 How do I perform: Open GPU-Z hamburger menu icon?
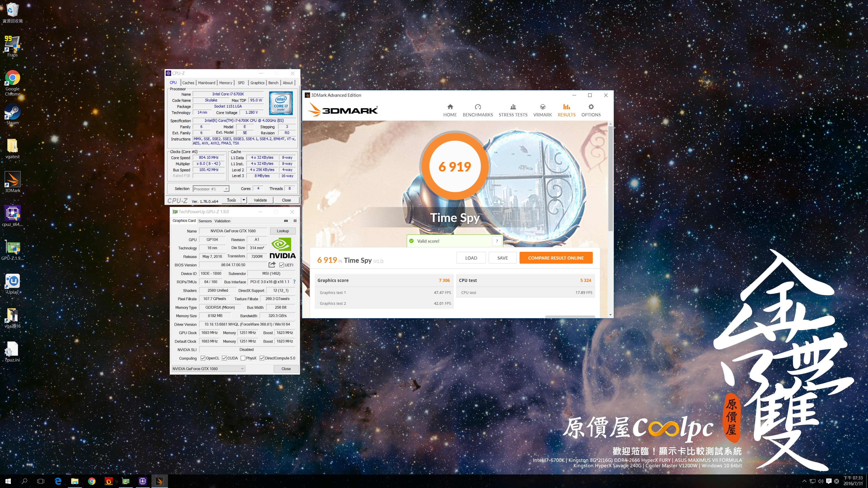(x=295, y=221)
